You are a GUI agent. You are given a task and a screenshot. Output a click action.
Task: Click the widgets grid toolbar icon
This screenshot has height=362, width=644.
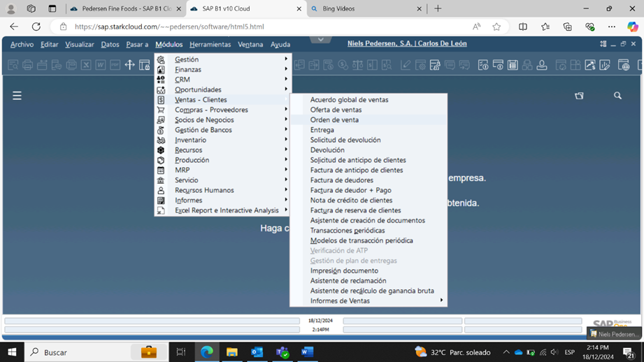(x=575, y=65)
